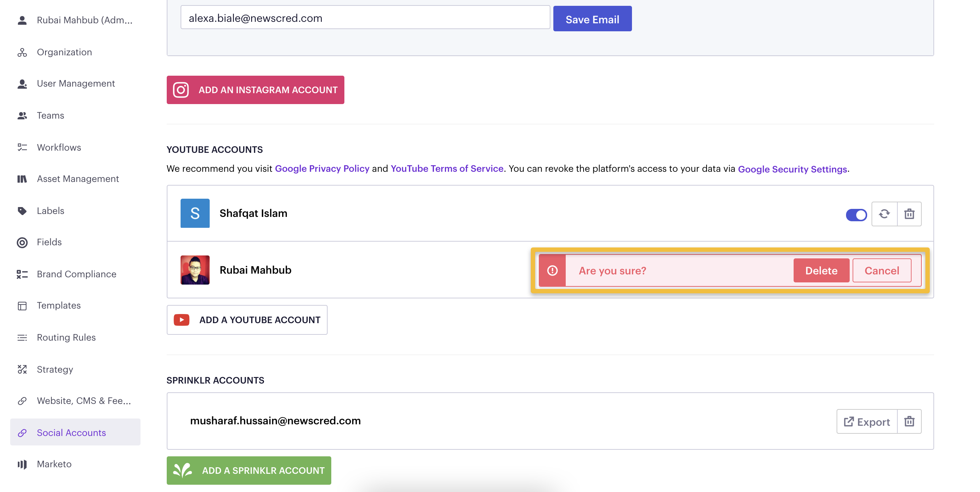
Task: Click the Routing Rules list icon
Action: coord(22,337)
